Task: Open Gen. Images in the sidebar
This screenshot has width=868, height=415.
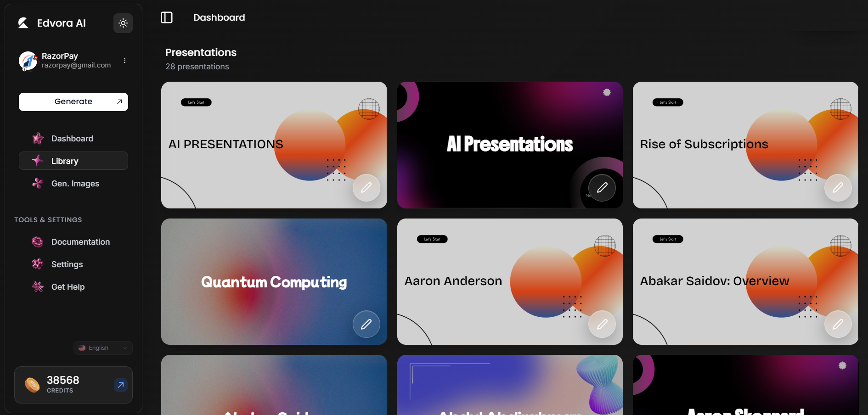Action: tap(73, 183)
